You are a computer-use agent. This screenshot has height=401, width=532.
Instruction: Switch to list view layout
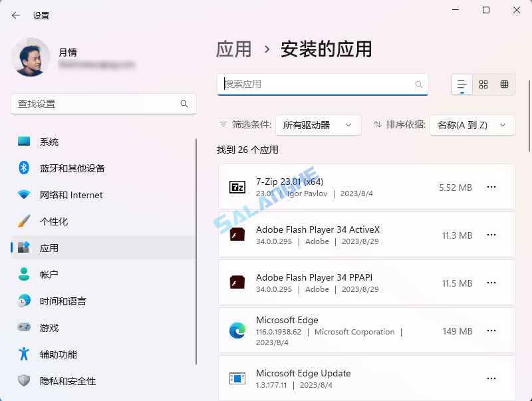pos(462,84)
